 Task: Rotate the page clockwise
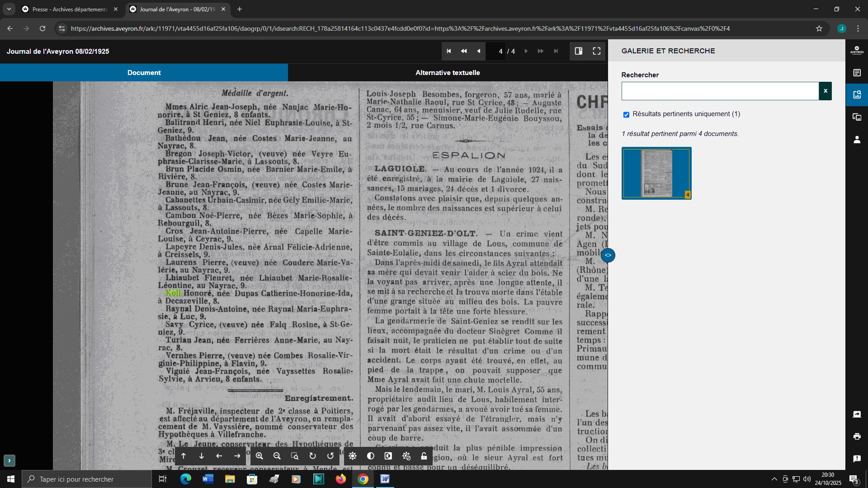point(312,456)
